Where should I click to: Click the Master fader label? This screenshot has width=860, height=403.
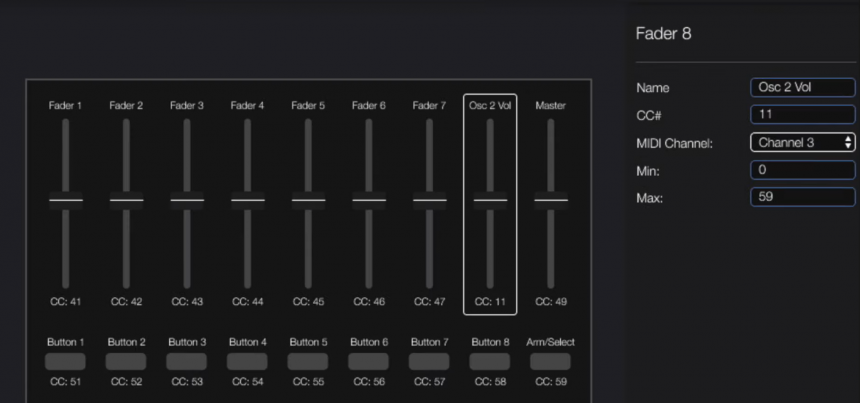tap(551, 105)
